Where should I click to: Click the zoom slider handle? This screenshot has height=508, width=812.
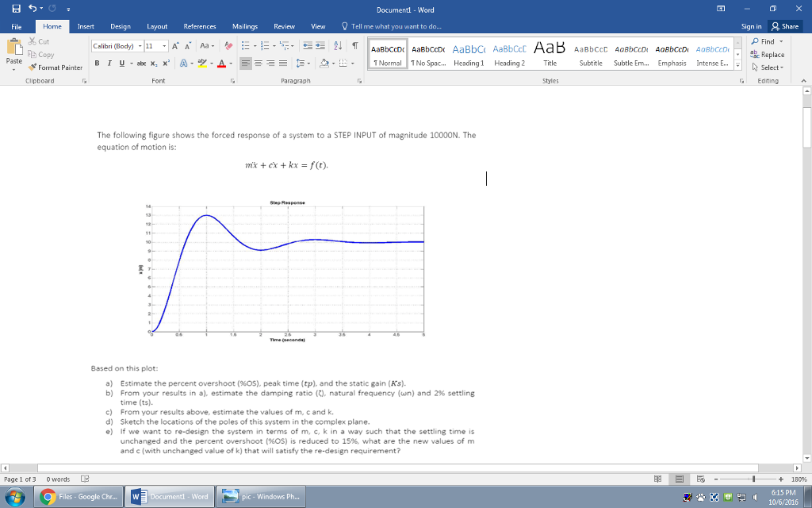(x=754, y=479)
